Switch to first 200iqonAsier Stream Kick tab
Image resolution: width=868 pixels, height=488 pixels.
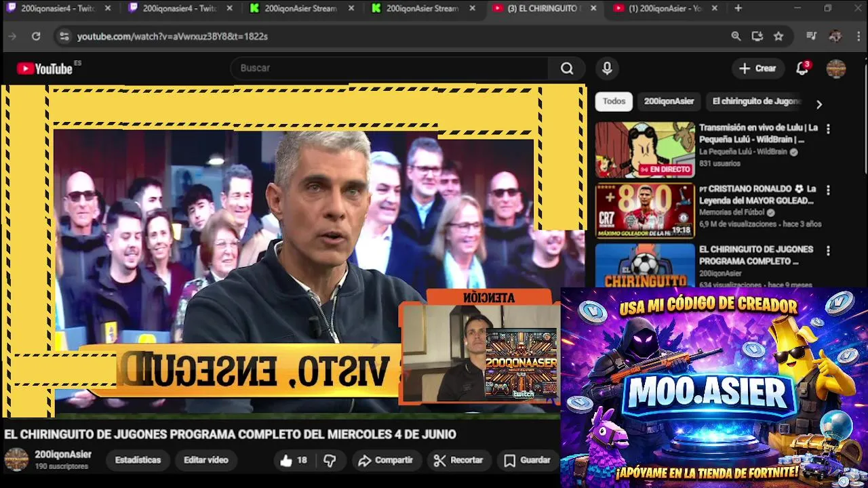[x=300, y=8]
